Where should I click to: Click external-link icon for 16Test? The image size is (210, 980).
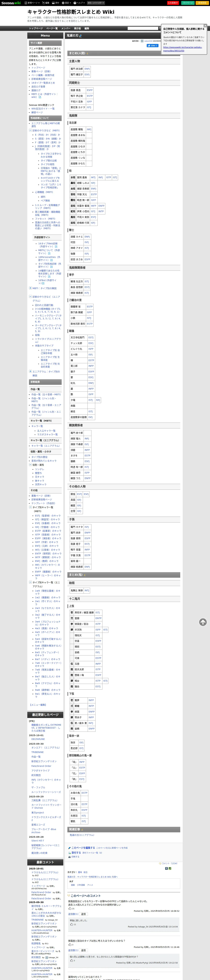pyautogui.click(x=43, y=283)
